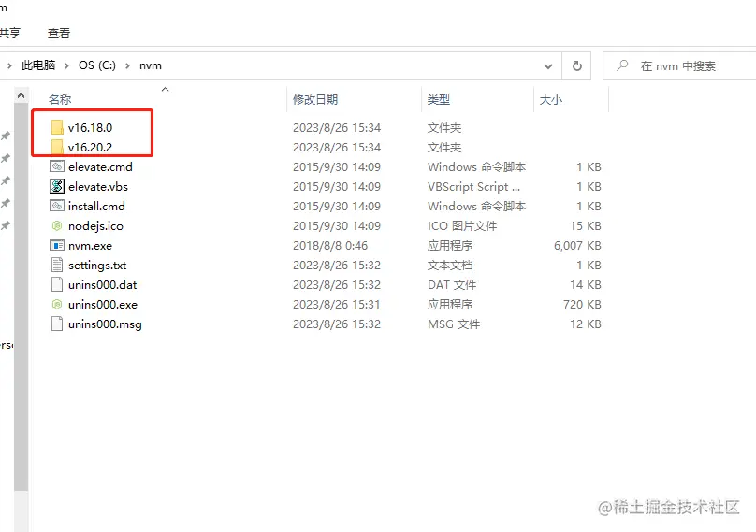756x532 pixels.
Task: Go to 此电脑 in breadcrumb
Action: pos(38,65)
